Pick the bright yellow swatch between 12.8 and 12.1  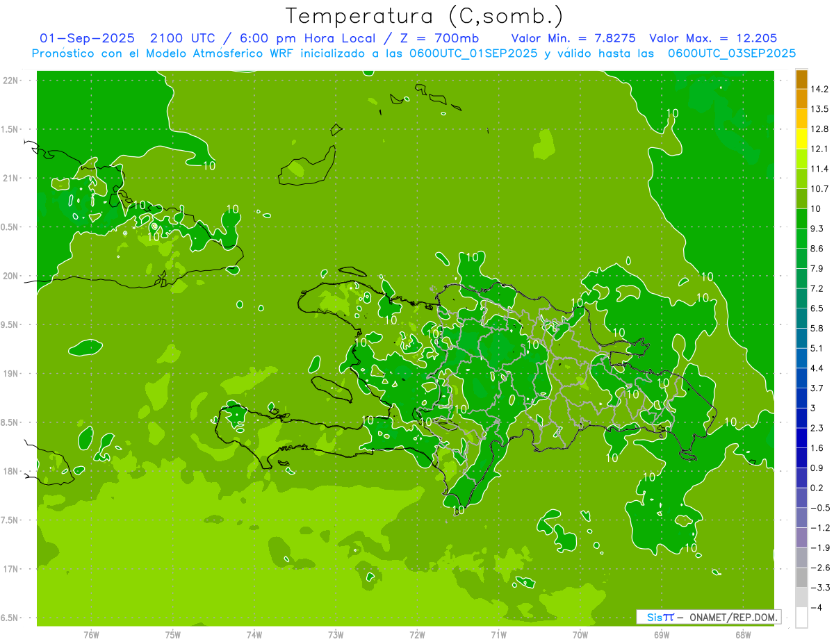pos(801,139)
